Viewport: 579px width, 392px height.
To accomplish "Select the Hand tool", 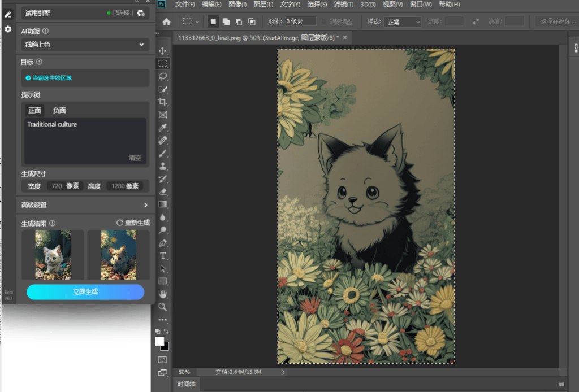I will point(162,294).
